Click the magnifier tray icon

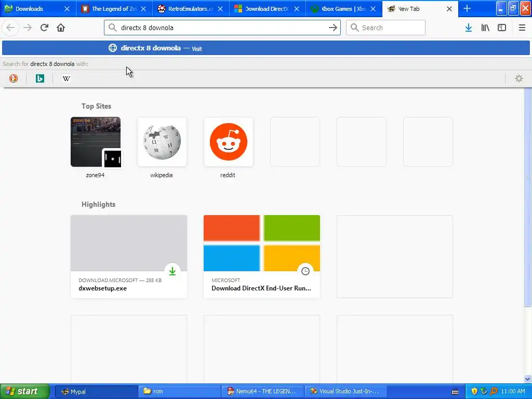[494, 391]
